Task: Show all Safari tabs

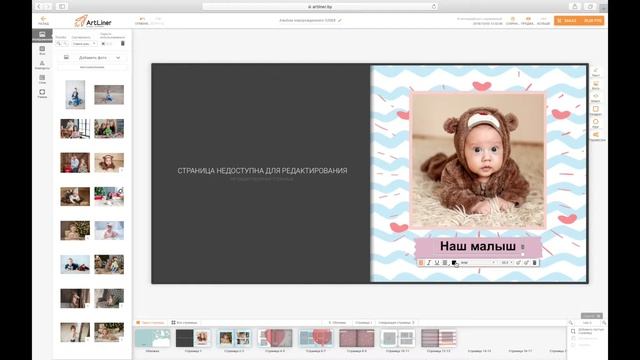Action: (590, 7)
